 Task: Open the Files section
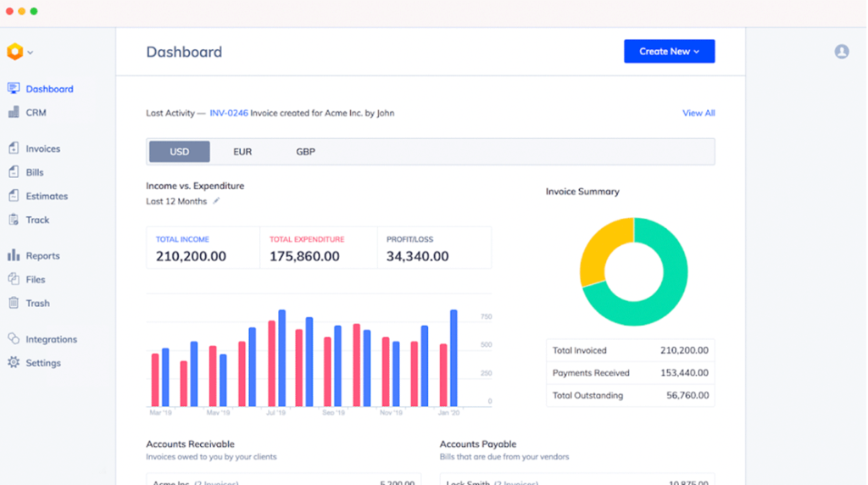click(x=36, y=280)
